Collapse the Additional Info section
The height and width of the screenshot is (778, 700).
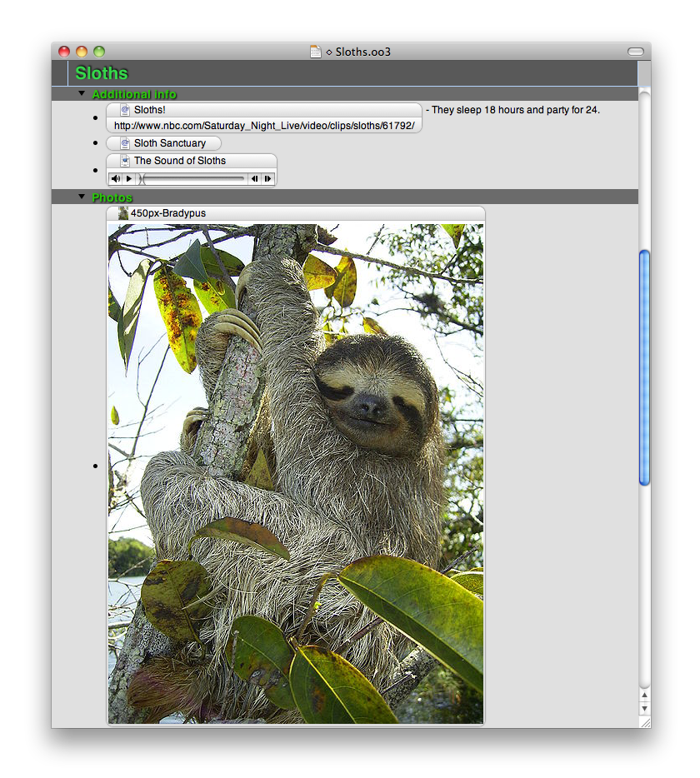click(x=82, y=93)
